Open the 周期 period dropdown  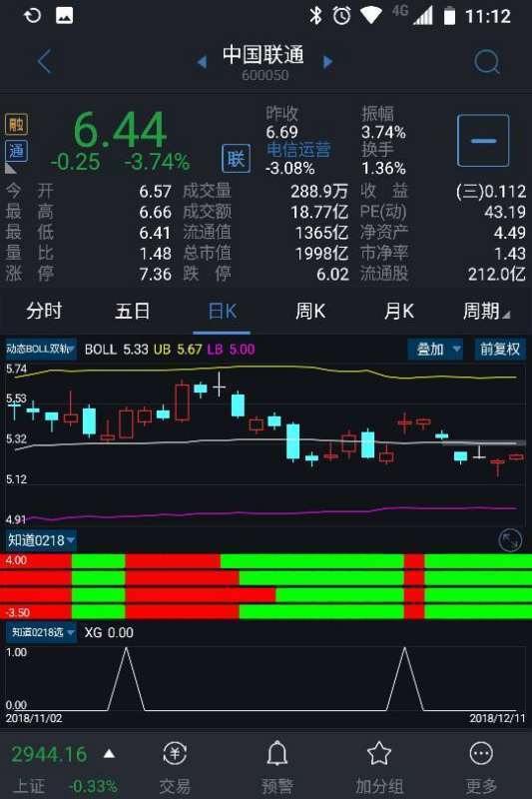pos(486,311)
